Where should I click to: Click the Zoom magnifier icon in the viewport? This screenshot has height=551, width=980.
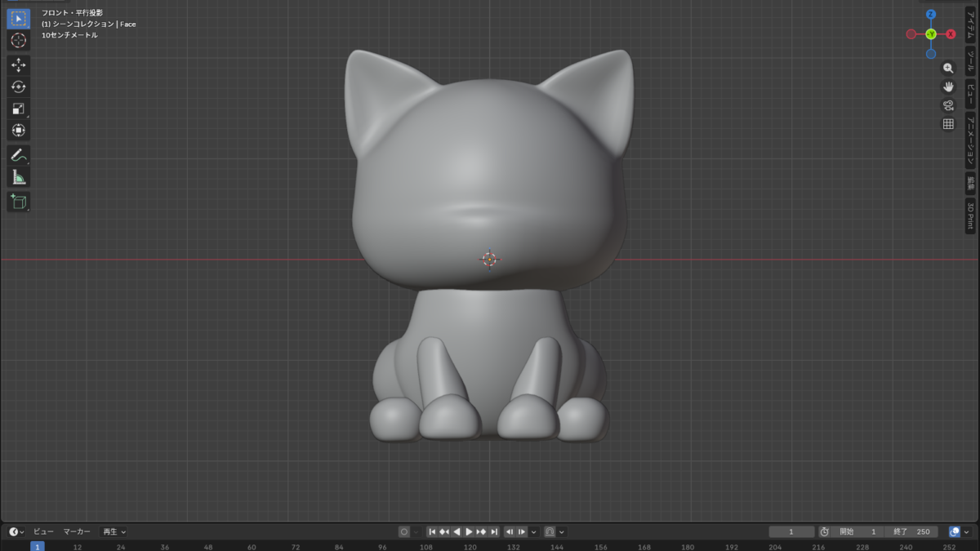coord(947,68)
